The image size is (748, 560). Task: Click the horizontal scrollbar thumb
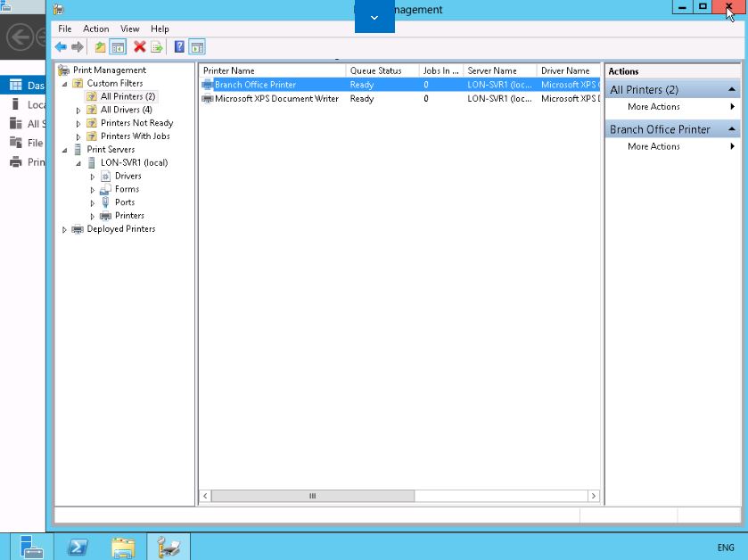click(x=312, y=496)
